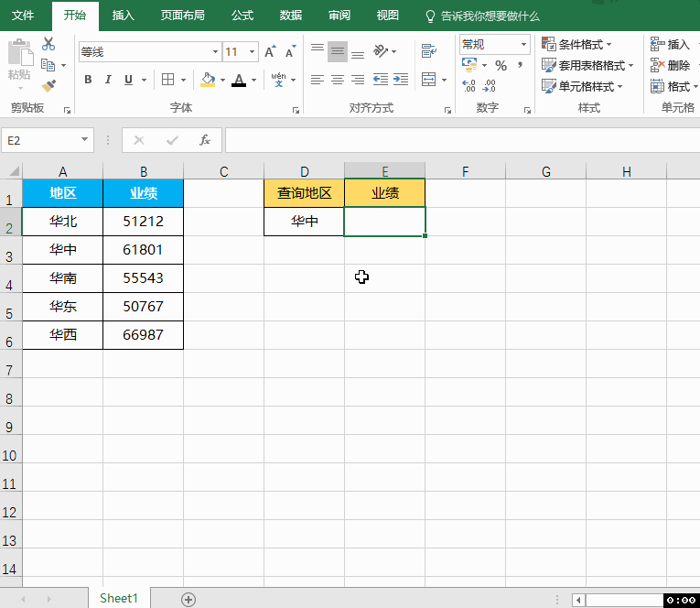Click the formula bar input field
This screenshot has width=700, height=608.
[462, 140]
